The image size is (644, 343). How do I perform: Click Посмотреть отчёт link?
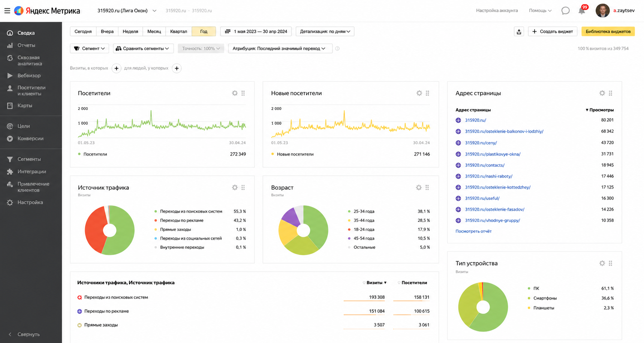[x=473, y=231]
